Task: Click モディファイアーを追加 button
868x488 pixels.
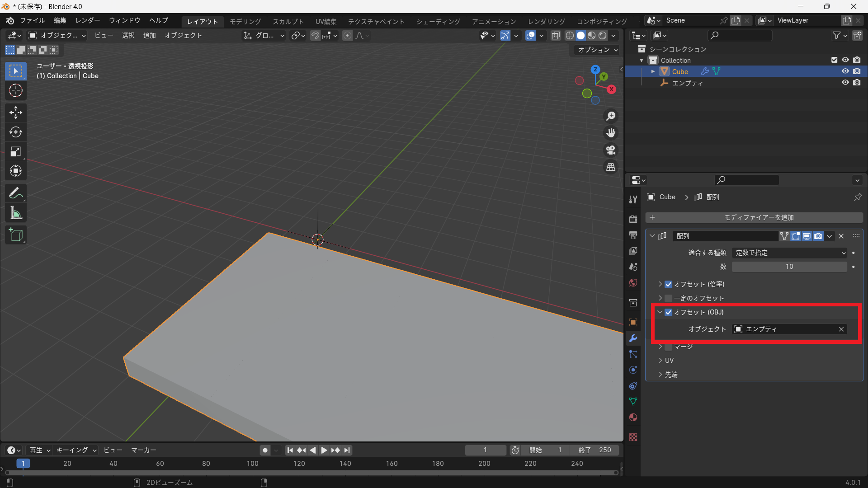Action: pyautogui.click(x=754, y=218)
